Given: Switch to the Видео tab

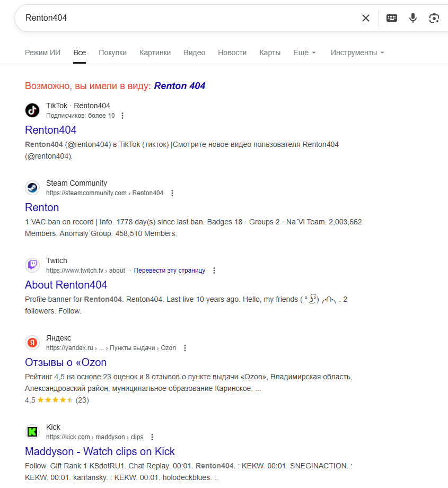Looking at the screenshot, I should (x=195, y=53).
